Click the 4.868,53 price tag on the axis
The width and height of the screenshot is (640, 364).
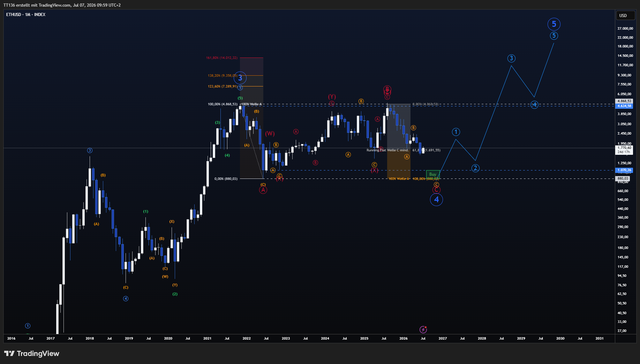[x=624, y=101]
